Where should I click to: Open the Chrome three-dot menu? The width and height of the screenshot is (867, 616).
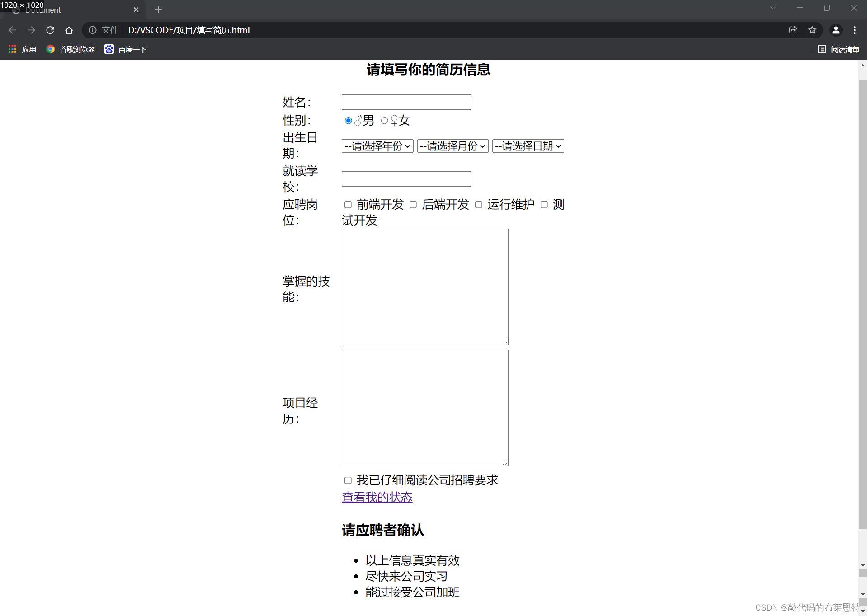855,30
